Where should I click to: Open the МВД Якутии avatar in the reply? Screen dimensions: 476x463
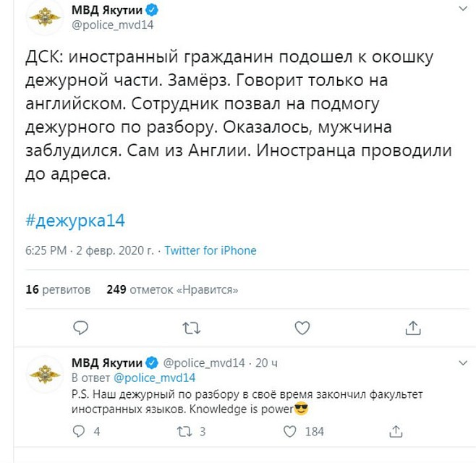[45, 374]
